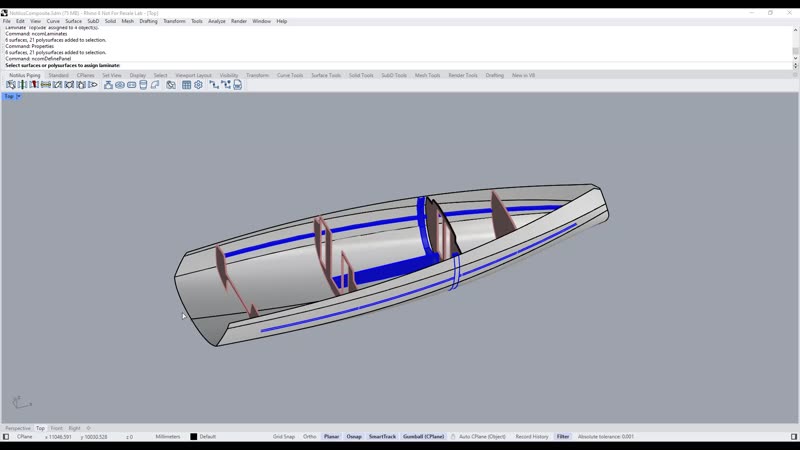Screen dimensions: 800x450
Task: Add a viewport tab with the plus icon
Action: pos(89,428)
